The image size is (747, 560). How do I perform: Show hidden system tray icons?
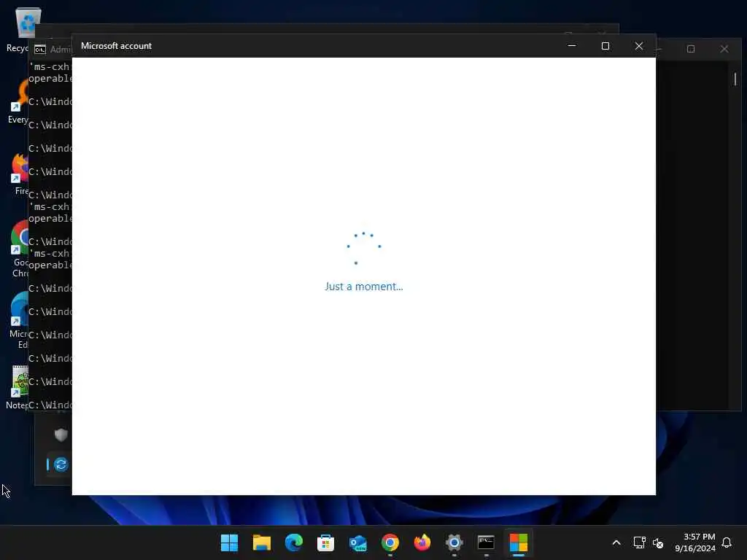616,542
